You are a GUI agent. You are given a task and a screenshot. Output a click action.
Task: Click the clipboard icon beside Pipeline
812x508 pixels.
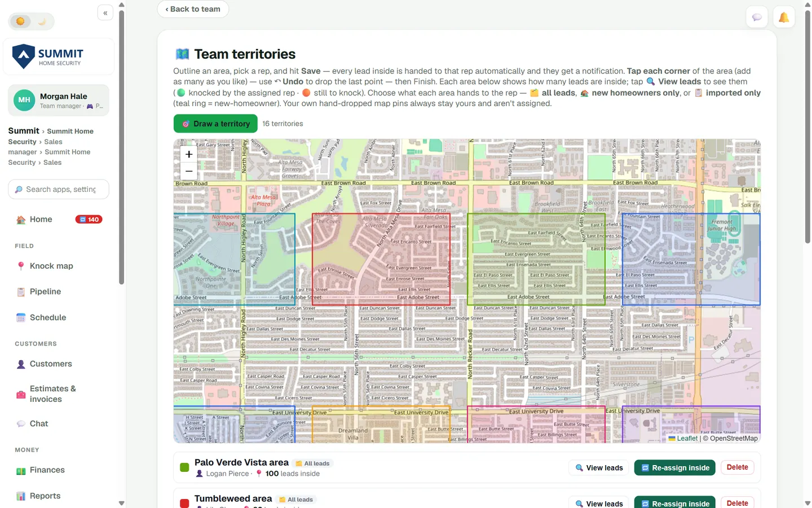coord(21,292)
